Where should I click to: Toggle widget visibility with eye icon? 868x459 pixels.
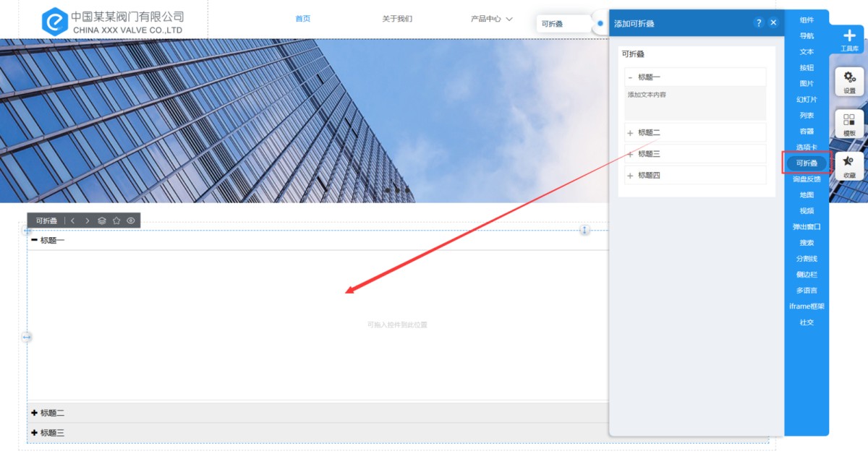point(131,220)
